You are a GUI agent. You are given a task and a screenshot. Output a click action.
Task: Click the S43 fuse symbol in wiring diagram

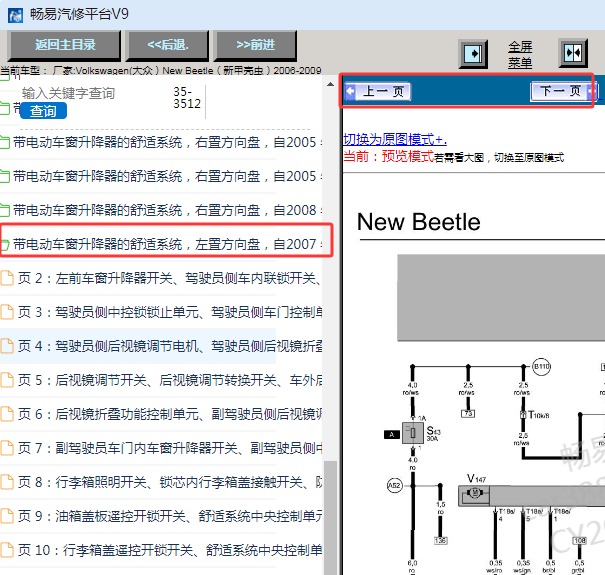point(412,433)
